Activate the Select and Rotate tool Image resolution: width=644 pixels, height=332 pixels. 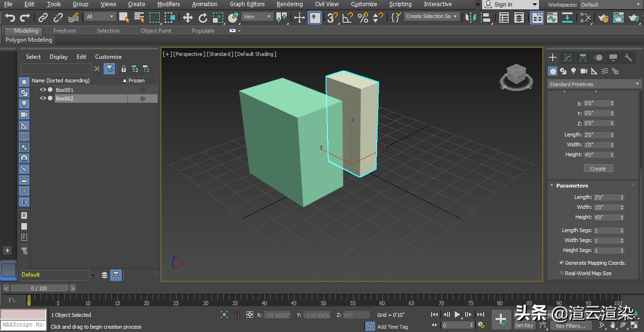tap(203, 17)
